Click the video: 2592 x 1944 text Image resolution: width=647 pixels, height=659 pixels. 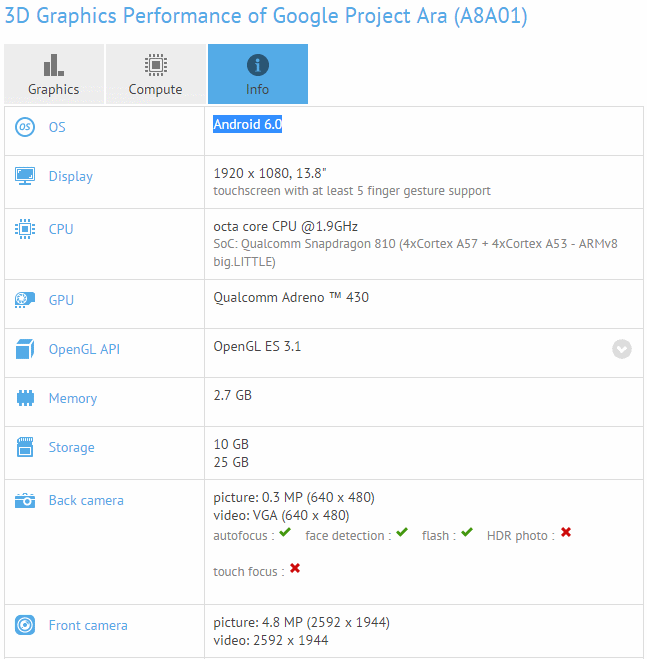point(271,640)
